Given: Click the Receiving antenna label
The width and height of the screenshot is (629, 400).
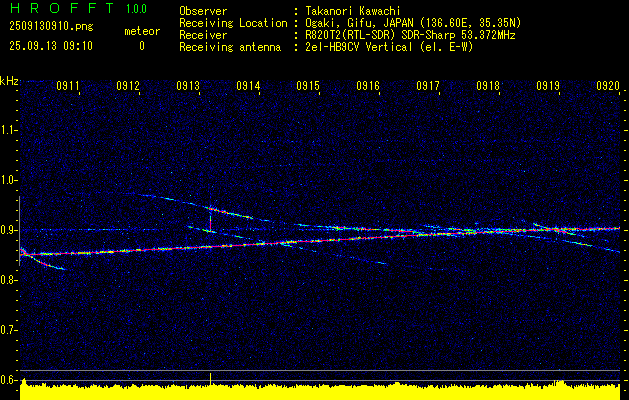Looking at the screenshot, I should click(x=230, y=47).
